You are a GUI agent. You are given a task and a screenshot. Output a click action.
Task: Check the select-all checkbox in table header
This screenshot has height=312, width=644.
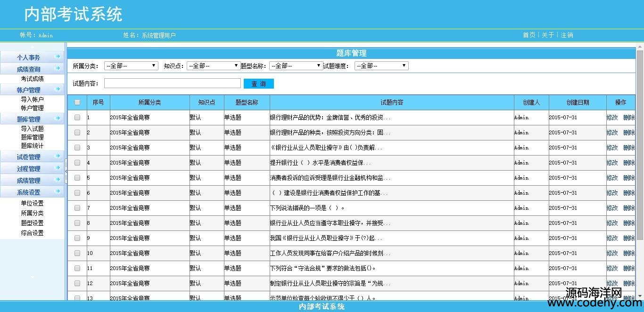(x=77, y=102)
